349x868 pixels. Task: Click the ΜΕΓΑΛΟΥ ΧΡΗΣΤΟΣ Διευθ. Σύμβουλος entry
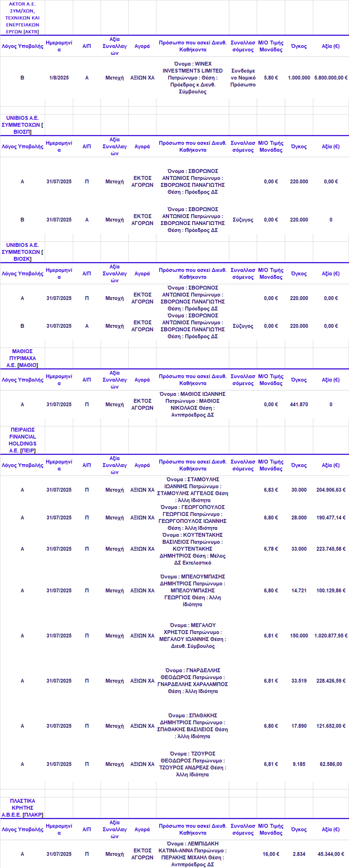click(x=192, y=635)
